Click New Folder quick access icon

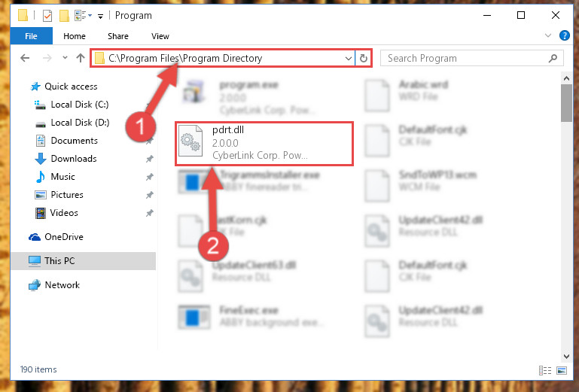coord(64,16)
